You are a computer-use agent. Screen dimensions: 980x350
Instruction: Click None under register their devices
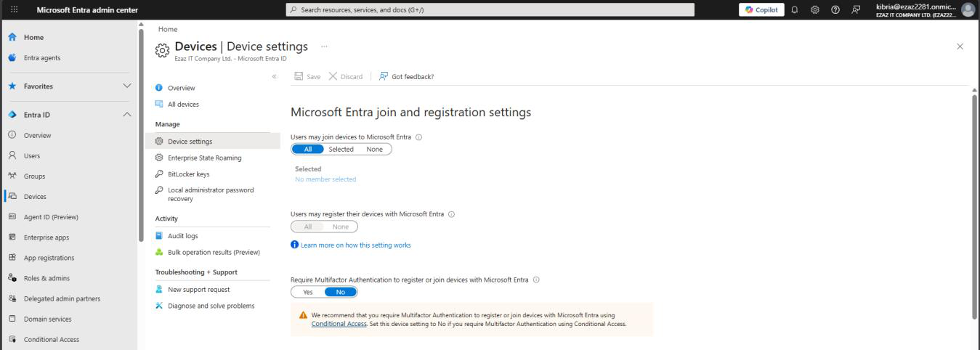pyautogui.click(x=340, y=227)
